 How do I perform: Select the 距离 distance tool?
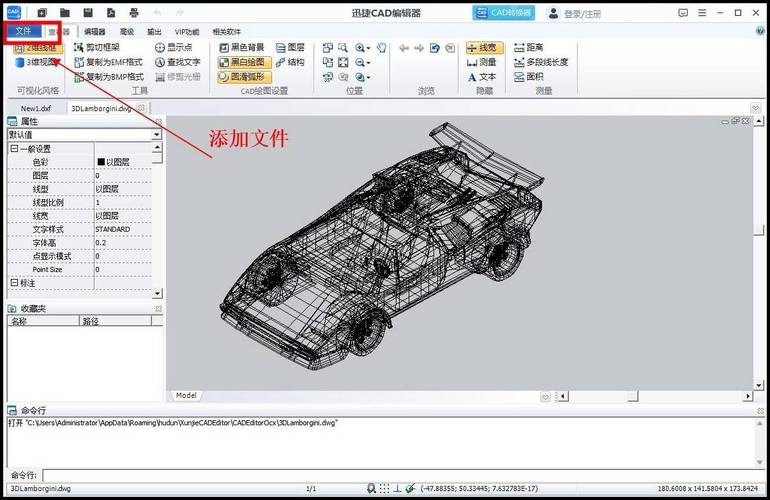528,47
